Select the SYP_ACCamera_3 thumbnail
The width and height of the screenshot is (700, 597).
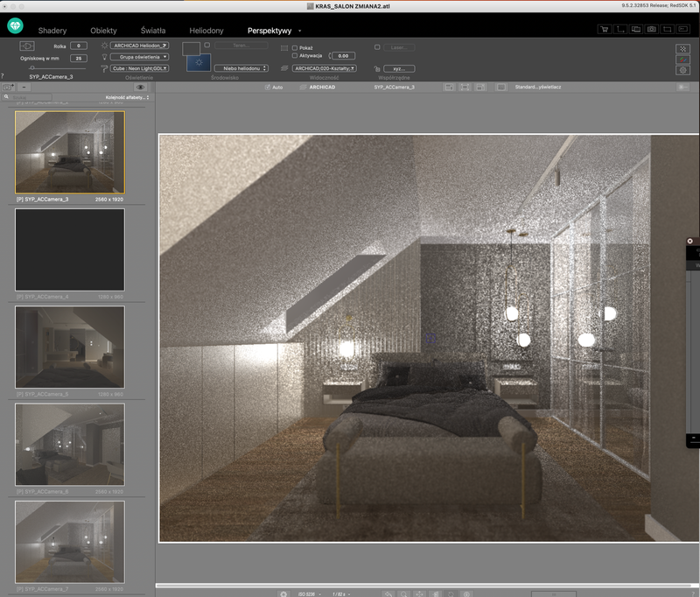click(x=70, y=152)
